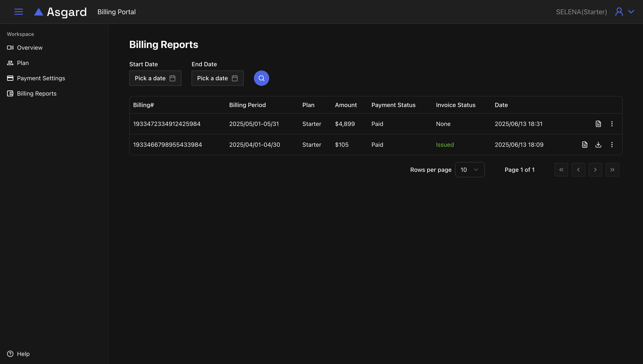643x364 pixels.
Task: Open more options for April billing row
Action: click(x=612, y=144)
